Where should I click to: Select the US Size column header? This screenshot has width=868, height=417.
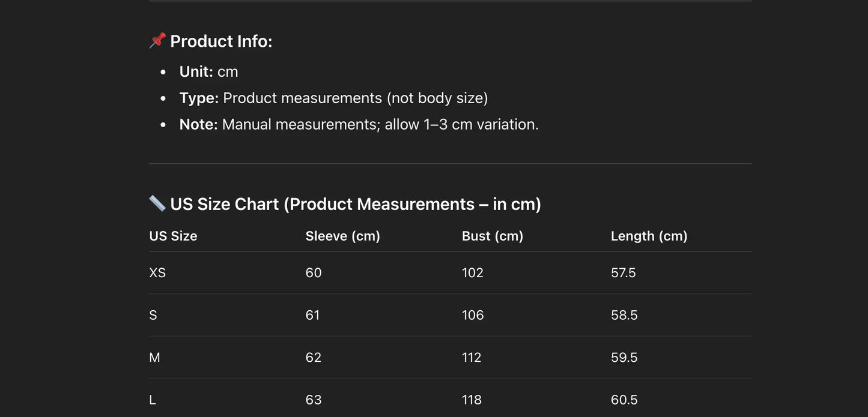tap(173, 236)
